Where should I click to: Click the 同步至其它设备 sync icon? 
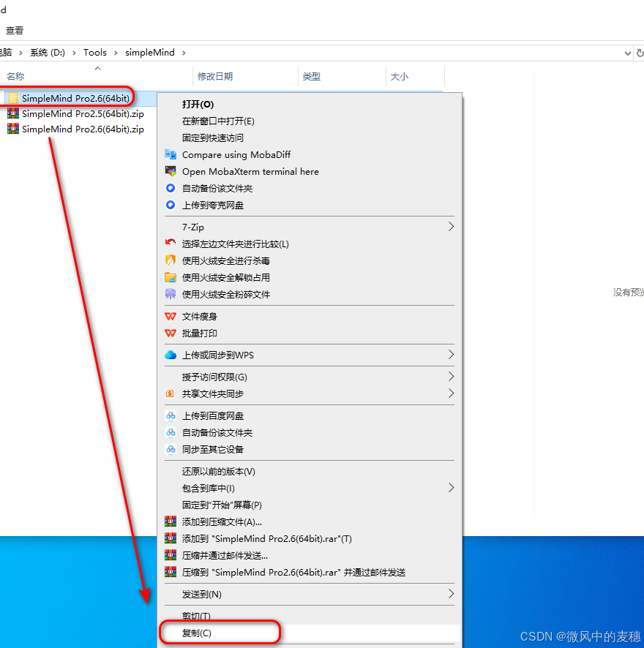pos(169,449)
